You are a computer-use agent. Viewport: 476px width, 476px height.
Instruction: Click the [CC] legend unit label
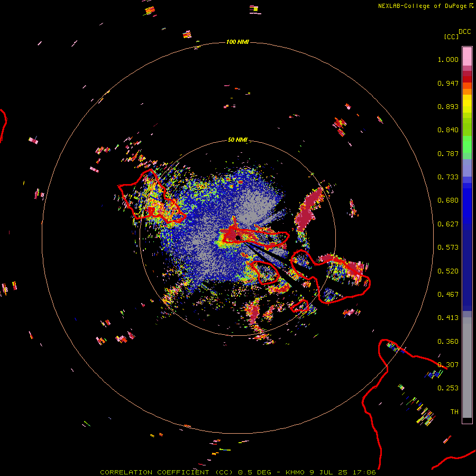(451, 36)
